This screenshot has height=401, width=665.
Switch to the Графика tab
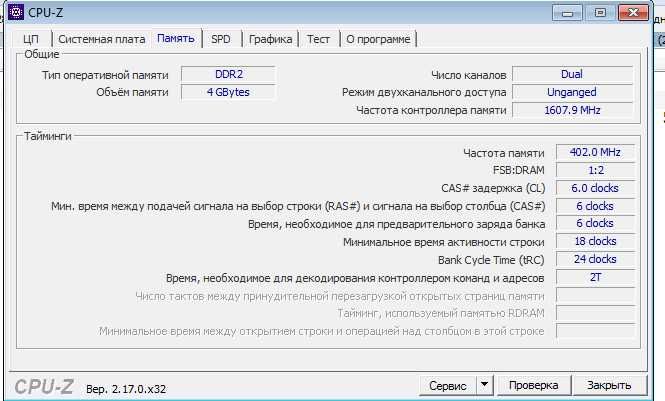270,39
